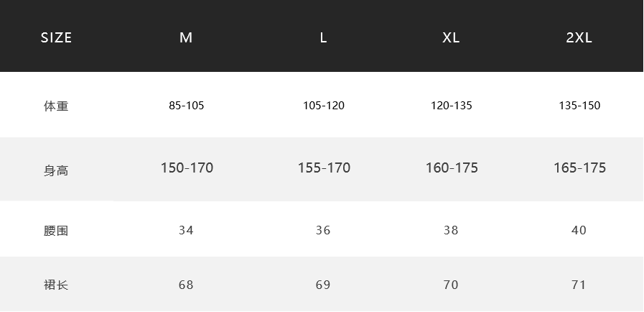The width and height of the screenshot is (644, 312).
Task: Select the M size column header
Action: (x=186, y=38)
